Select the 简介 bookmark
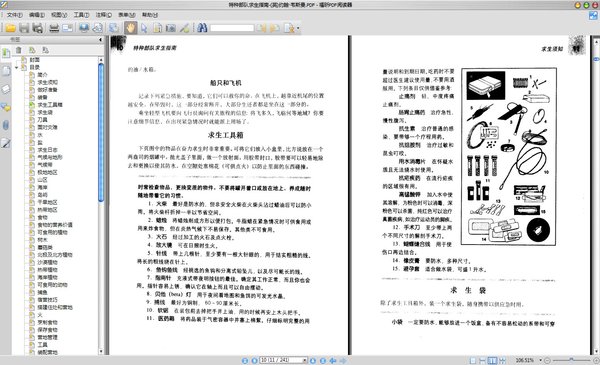This screenshot has height=365, width=600. coord(42,75)
